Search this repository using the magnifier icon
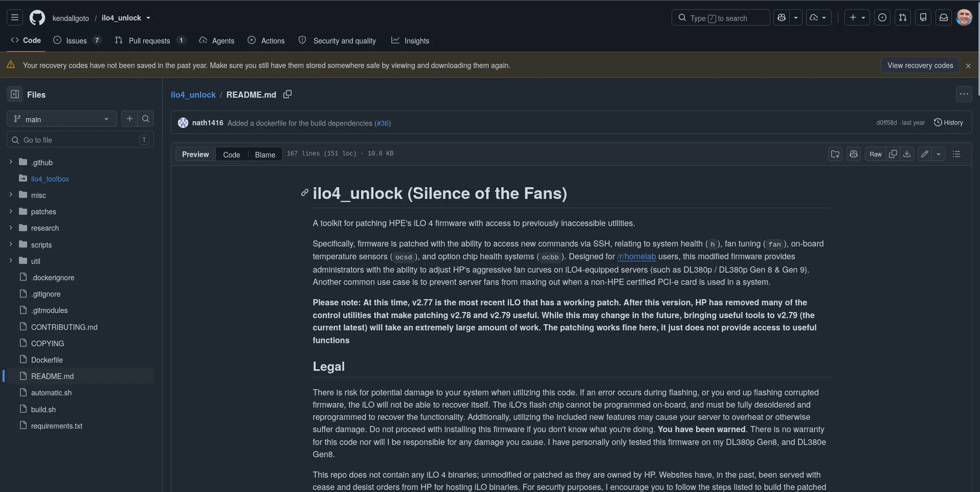 click(x=146, y=119)
